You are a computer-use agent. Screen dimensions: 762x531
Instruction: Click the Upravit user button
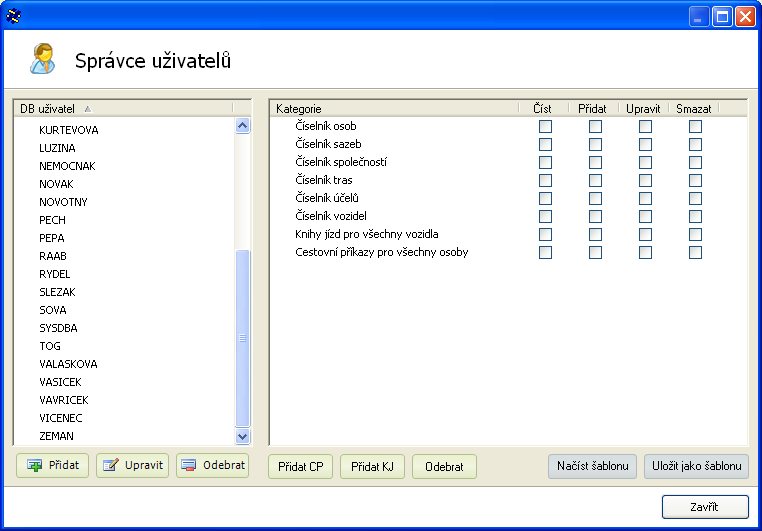(132, 465)
